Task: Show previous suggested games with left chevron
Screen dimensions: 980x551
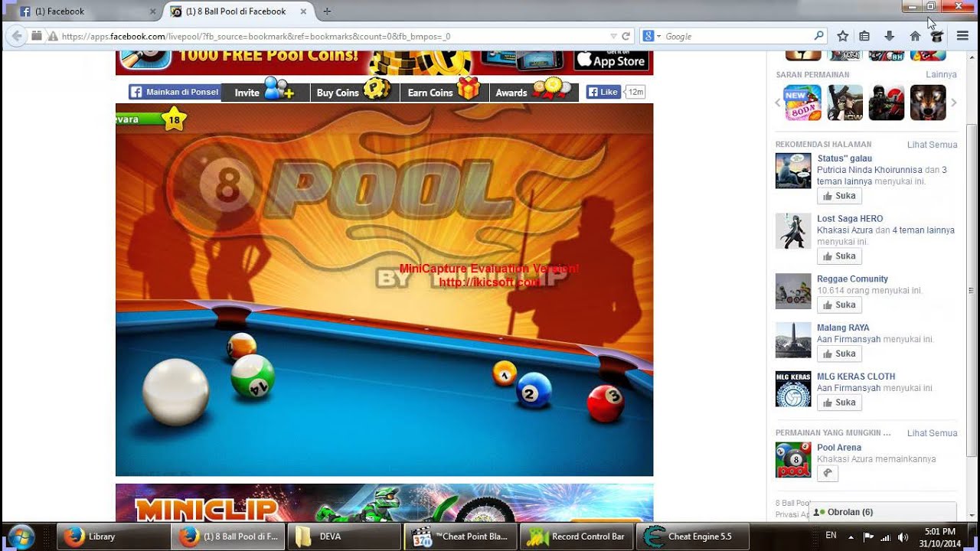Action: (x=777, y=103)
